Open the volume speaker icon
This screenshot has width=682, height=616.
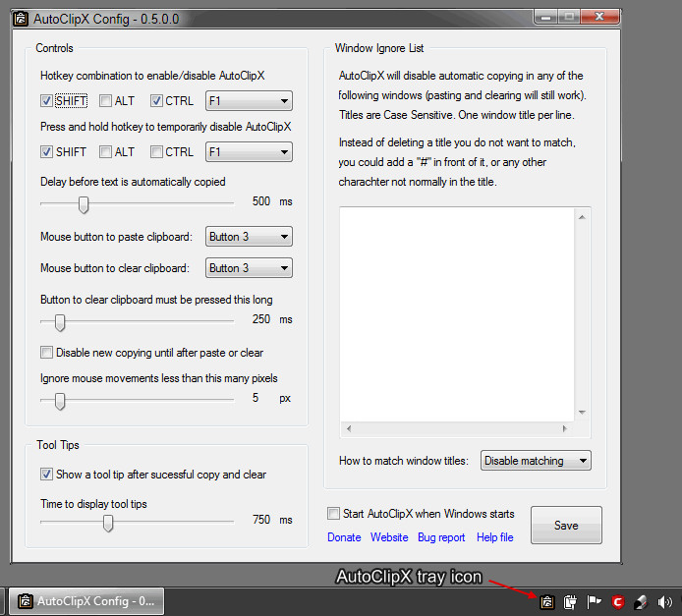[664, 601]
